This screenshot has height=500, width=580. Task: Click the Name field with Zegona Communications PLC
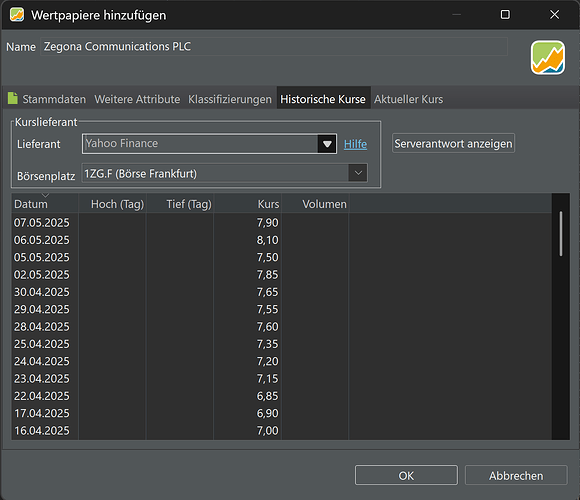click(x=274, y=47)
